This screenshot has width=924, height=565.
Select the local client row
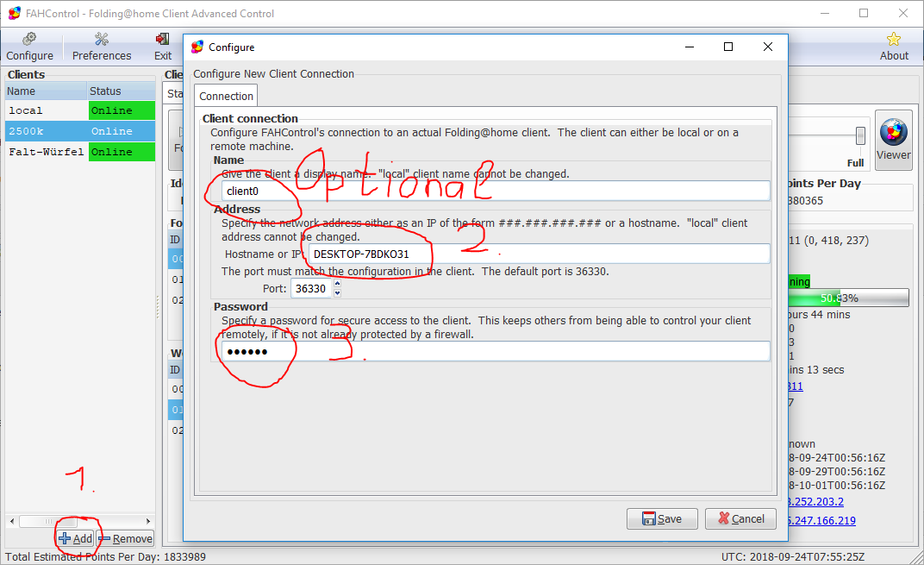(x=80, y=110)
